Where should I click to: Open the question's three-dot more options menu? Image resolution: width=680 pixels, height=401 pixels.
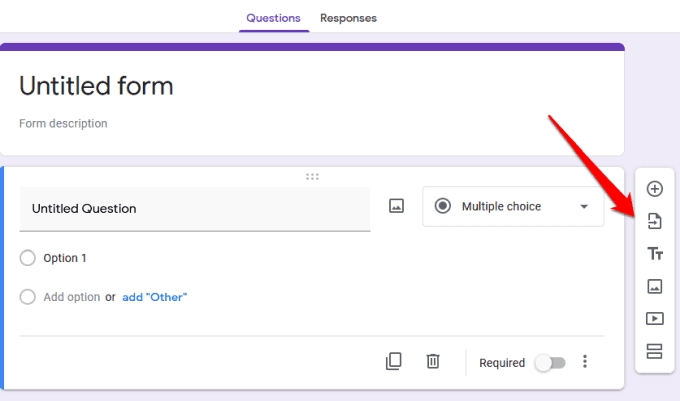click(586, 362)
